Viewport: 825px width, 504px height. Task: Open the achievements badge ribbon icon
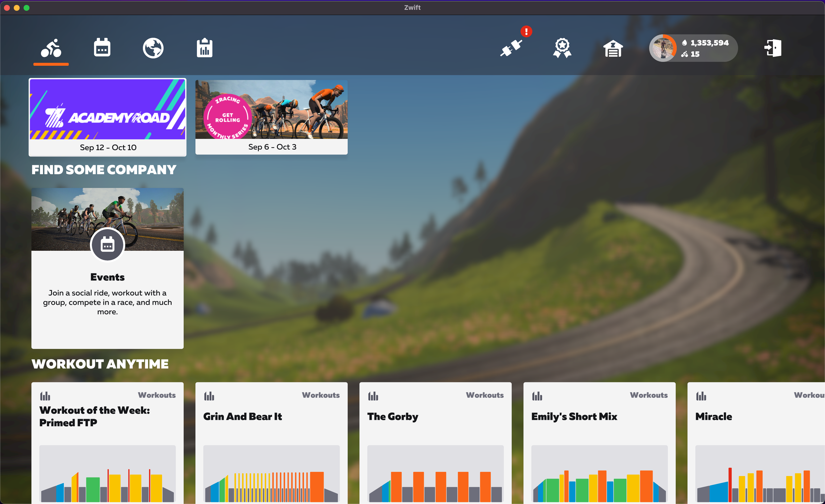pyautogui.click(x=562, y=48)
